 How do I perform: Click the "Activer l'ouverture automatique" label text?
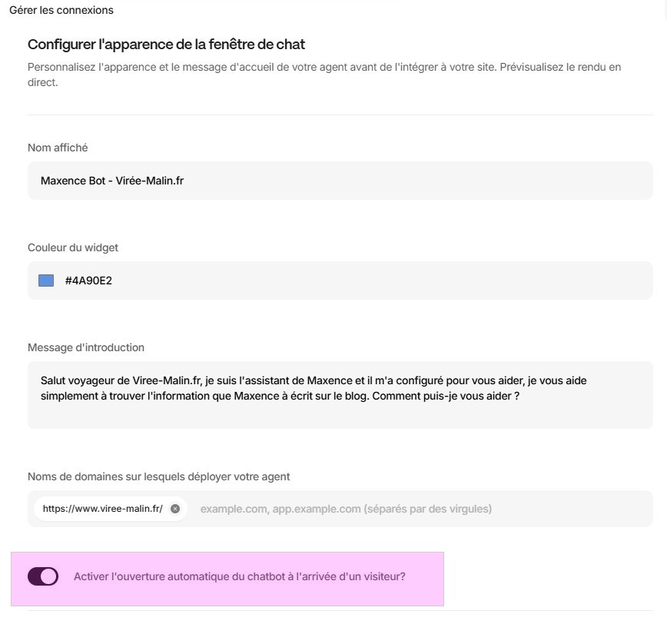click(239, 576)
